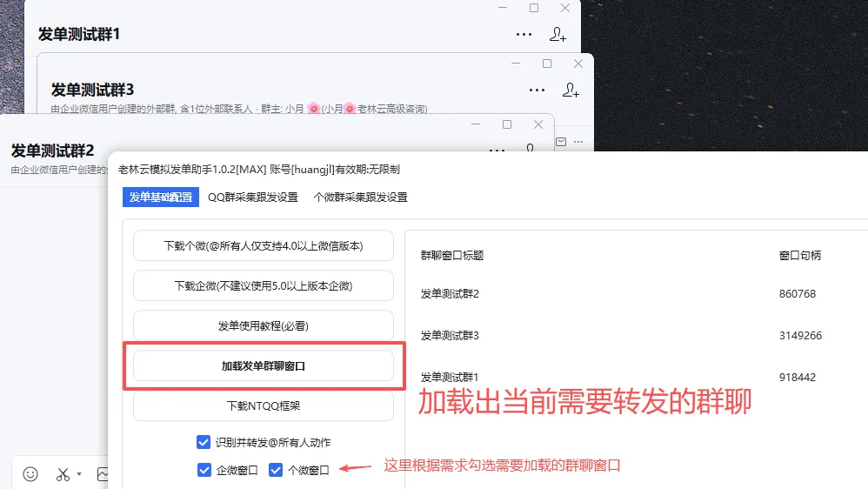Click 发单测试群2 window title

[x=52, y=151]
